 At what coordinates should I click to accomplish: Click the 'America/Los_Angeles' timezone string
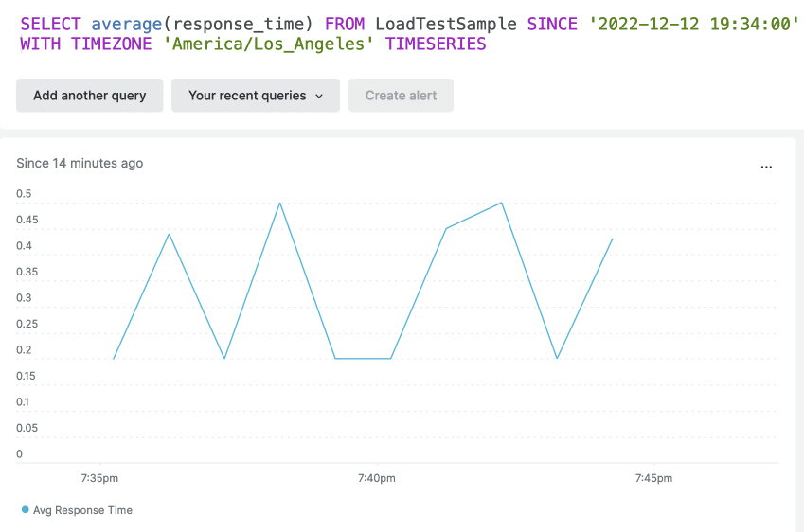[269, 44]
